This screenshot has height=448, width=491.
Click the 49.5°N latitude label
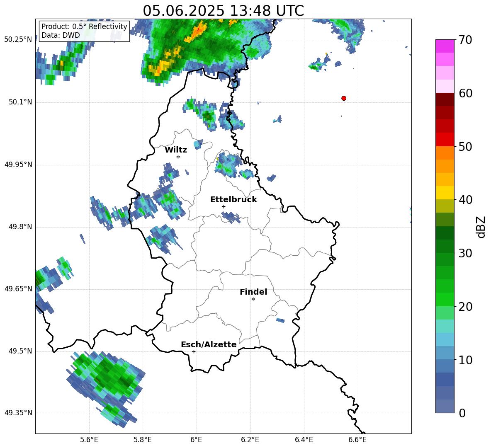pos(20,351)
